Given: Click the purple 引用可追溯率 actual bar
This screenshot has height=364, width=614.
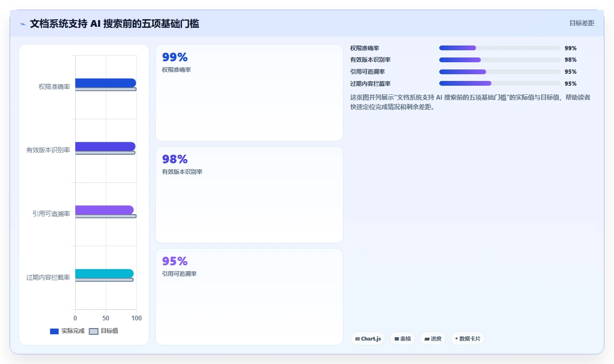Looking at the screenshot, I should tap(104, 210).
